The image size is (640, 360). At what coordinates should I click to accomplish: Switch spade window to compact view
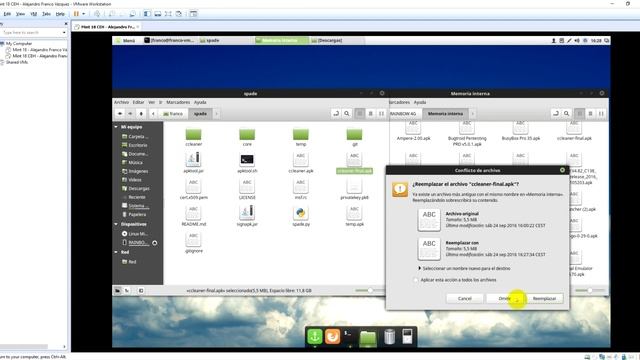coord(381,113)
